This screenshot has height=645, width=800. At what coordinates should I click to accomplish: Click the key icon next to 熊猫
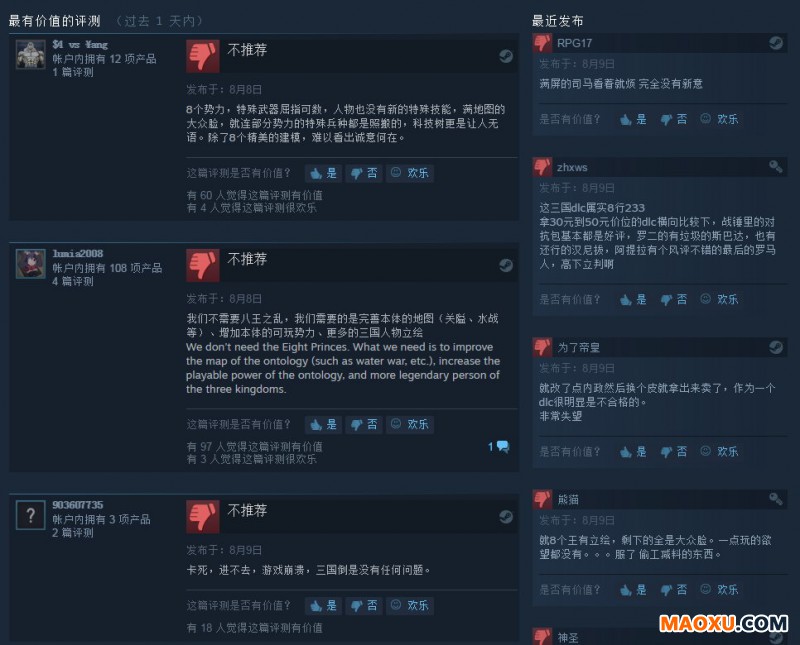(776, 499)
